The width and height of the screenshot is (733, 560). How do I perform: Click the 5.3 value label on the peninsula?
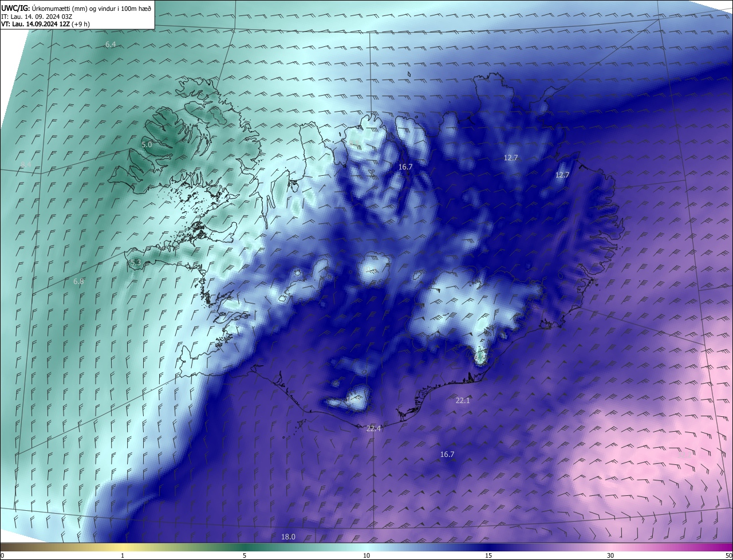(x=136, y=263)
